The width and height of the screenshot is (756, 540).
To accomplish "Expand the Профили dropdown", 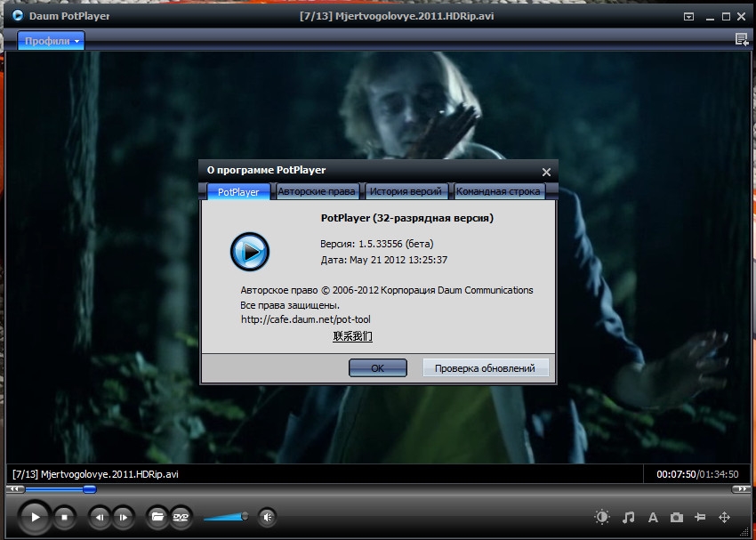I will [52, 41].
